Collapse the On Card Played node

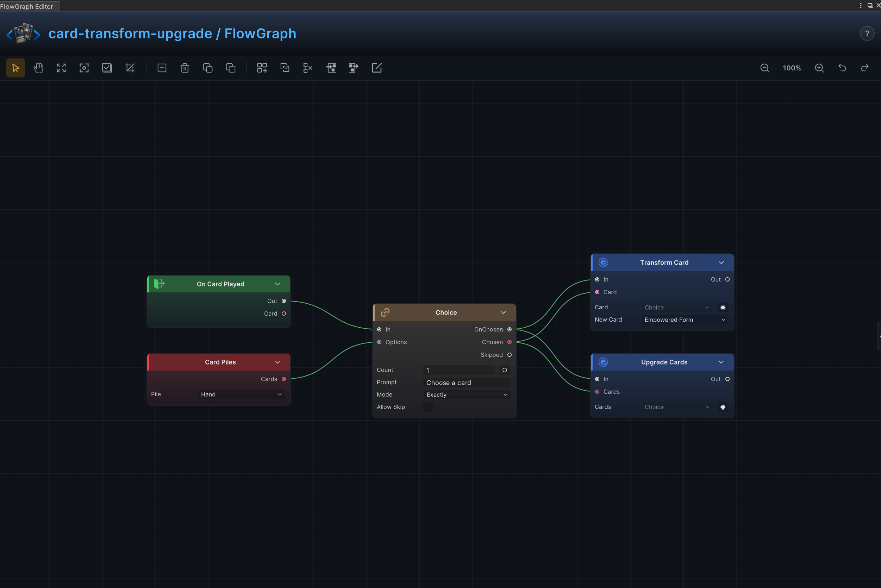(277, 284)
